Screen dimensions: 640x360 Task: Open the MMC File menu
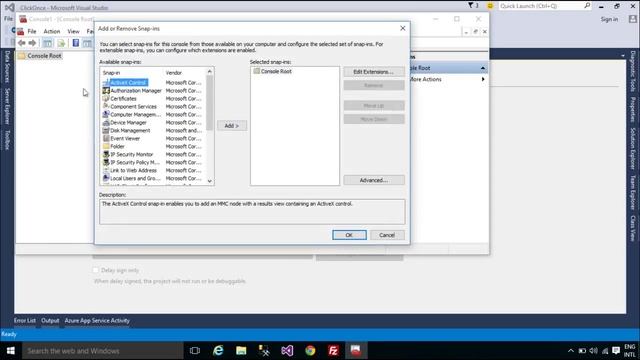pyautogui.click(x=32, y=31)
